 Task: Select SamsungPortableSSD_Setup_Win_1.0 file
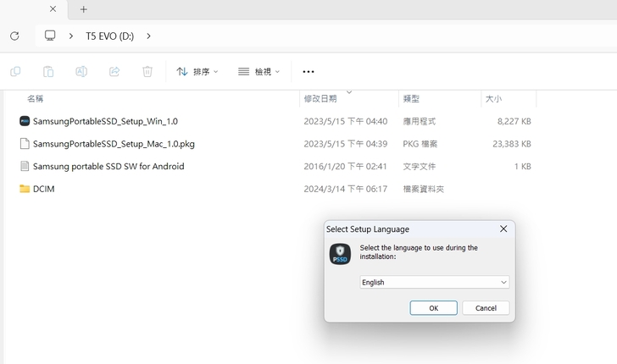[x=105, y=121]
